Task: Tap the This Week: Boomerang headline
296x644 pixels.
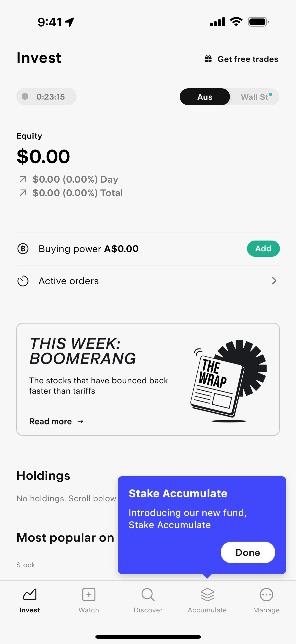Action: pos(83,351)
